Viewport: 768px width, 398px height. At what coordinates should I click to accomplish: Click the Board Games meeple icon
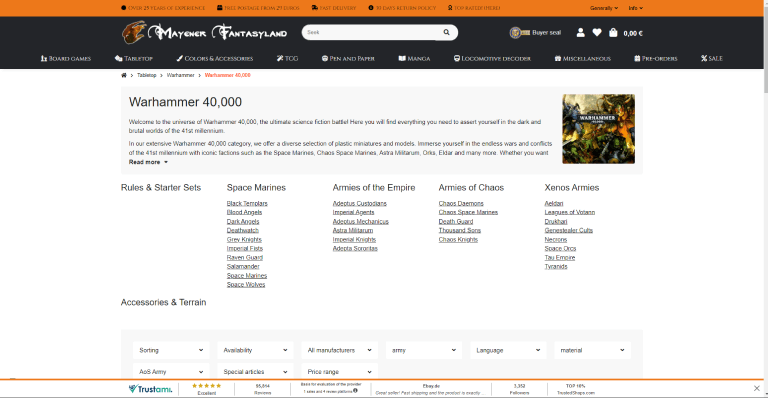44,58
